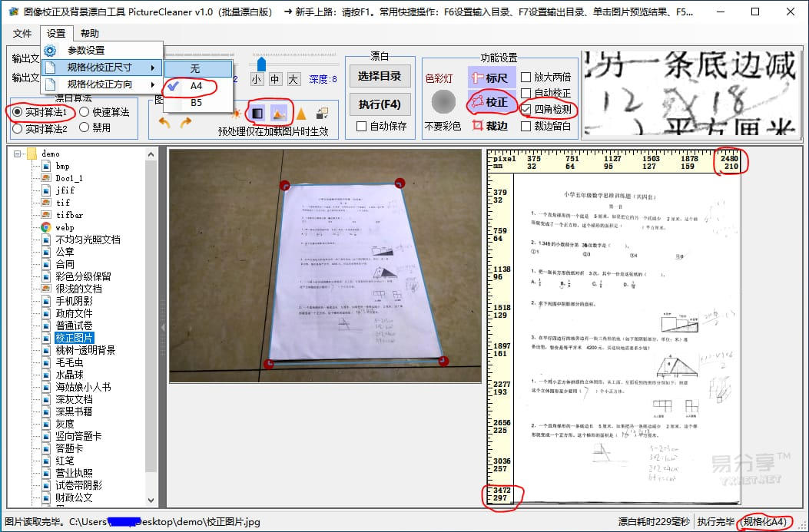This screenshot has width=809, height=532.
Task: Select 桃树-透明背景 in the file list
Action: click(85, 349)
